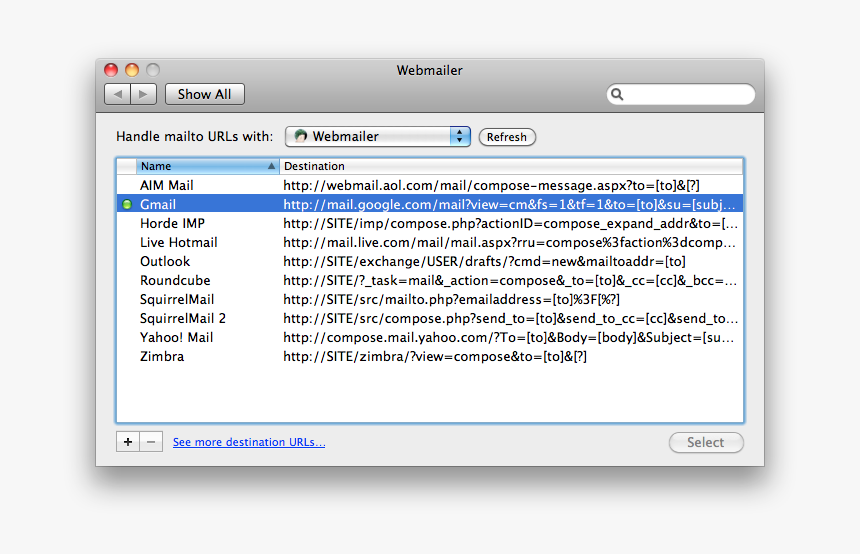Click the mail.google.com destination URL
This screenshot has height=554, width=860.
coord(509,205)
